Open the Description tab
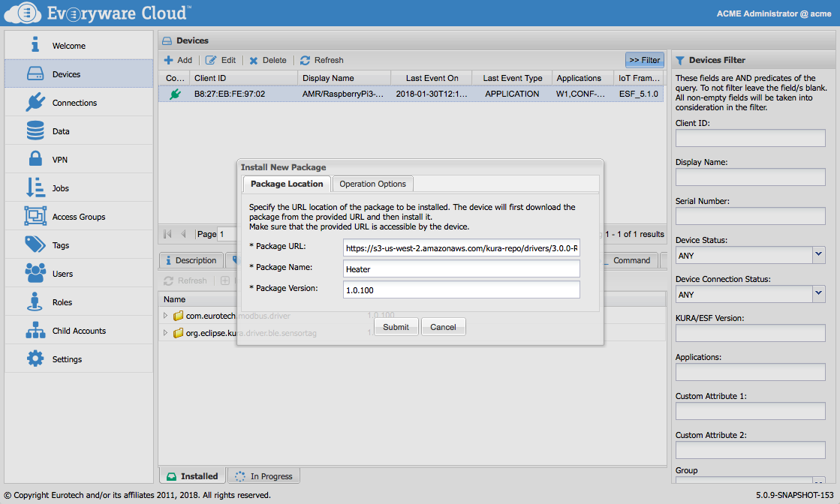Viewport: 840px width, 504px height. click(x=191, y=260)
